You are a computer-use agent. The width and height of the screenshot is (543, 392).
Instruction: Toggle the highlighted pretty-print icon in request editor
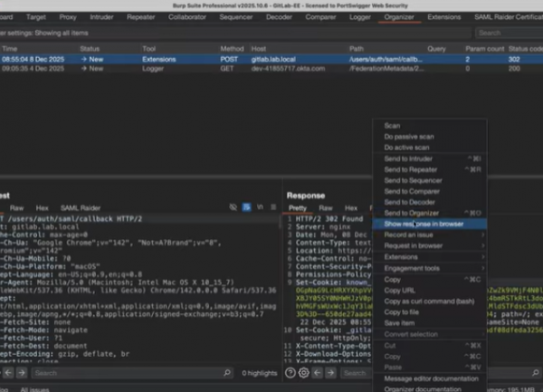[x=246, y=207]
